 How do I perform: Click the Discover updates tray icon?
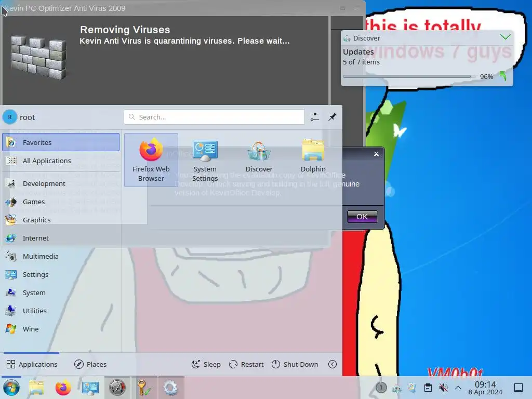click(396, 388)
